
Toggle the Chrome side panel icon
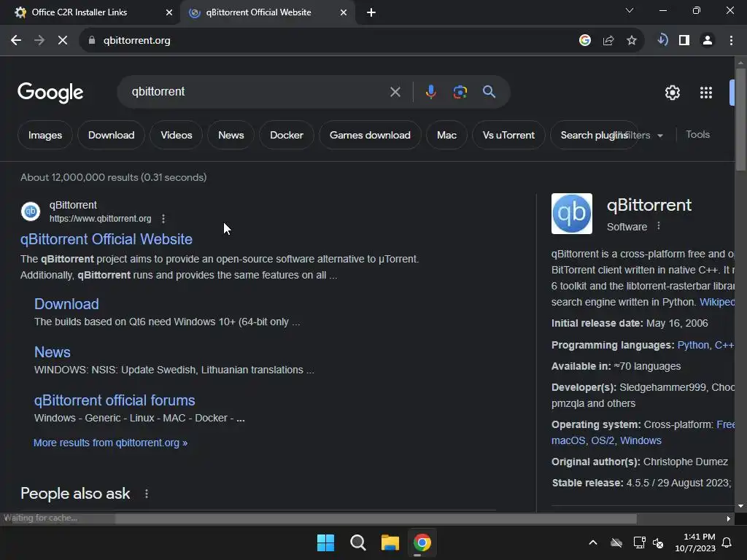pyautogui.click(x=684, y=41)
